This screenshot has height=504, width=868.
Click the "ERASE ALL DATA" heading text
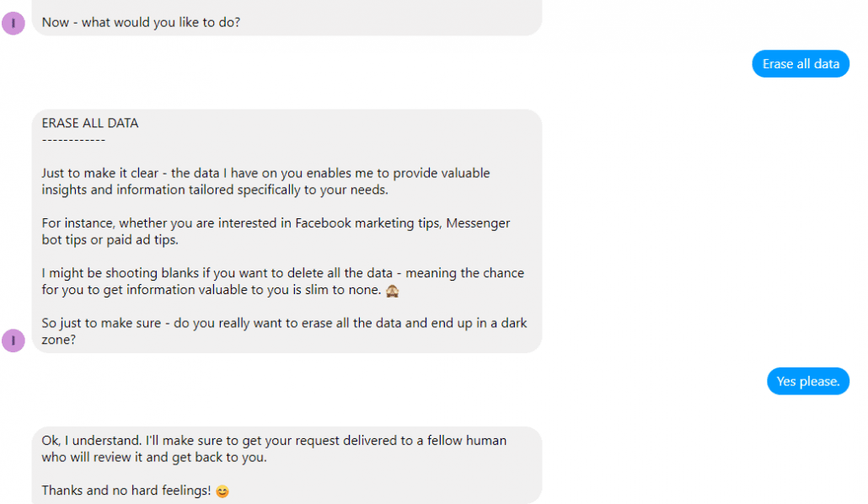(90, 123)
